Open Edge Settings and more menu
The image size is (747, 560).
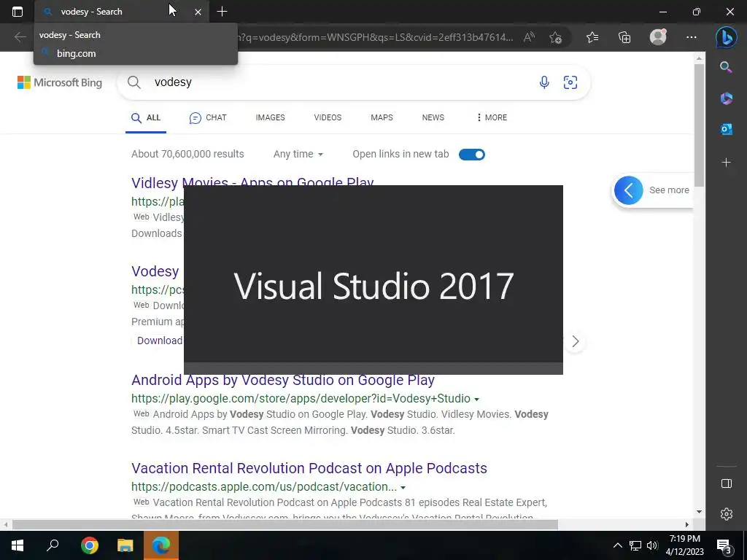[692, 37]
